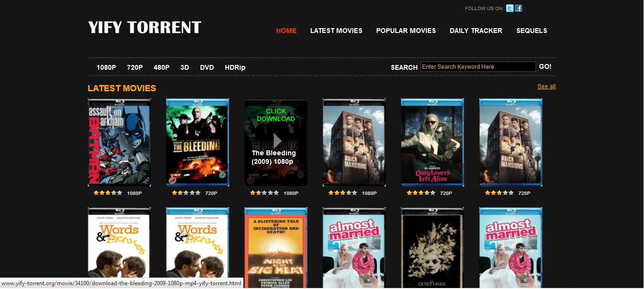The width and height of the screenshot is (644, 289).
Task: Click the GO! search button
Action: click(545, 66)
